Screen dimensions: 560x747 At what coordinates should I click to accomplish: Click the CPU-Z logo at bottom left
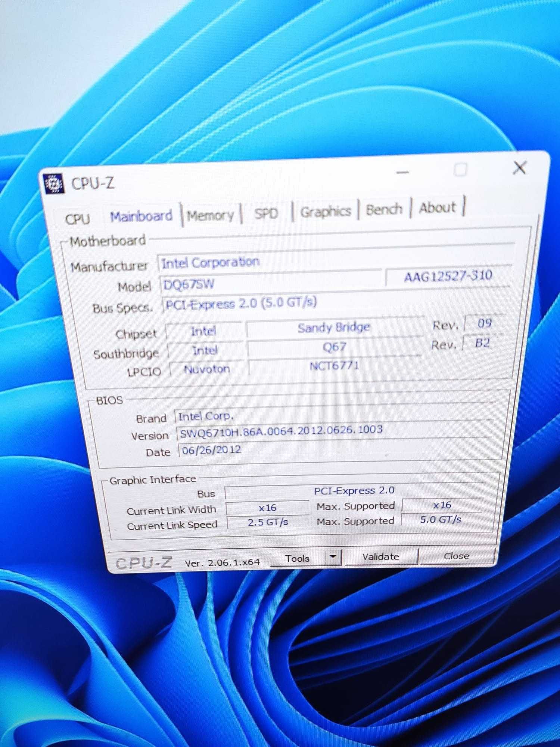pyautogui.click(x=144, y=563)
